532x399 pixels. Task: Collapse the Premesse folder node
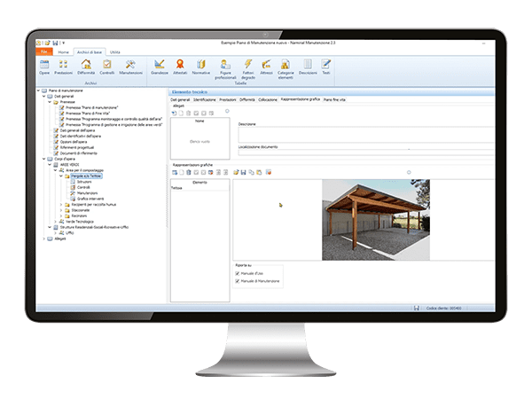(x=48, y=102)
